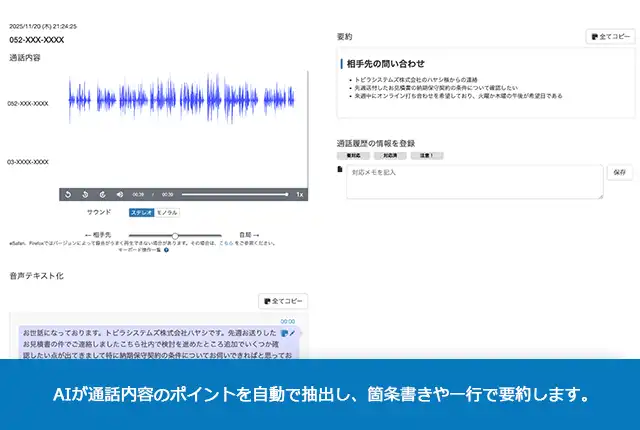Open the keyboard shortcuts help icon
Viewport: 640px width, 430px height.
coord(166,249)
